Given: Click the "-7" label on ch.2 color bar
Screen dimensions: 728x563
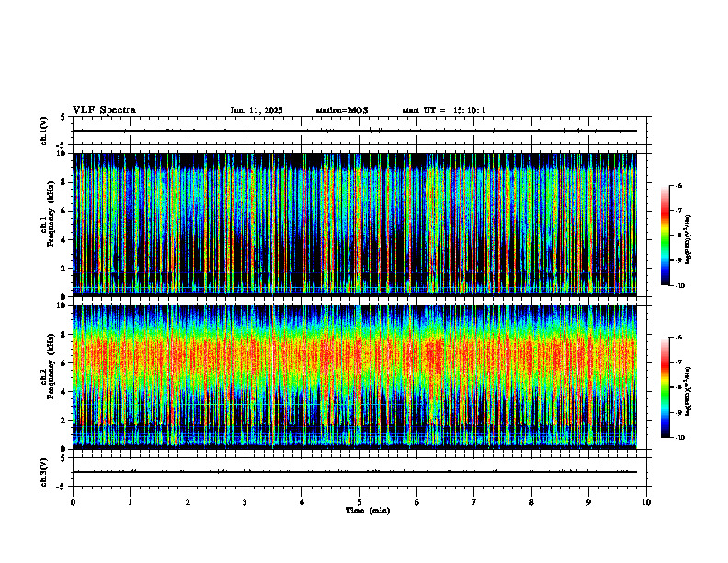Looking at the screenshot, I should coord(678,362).
